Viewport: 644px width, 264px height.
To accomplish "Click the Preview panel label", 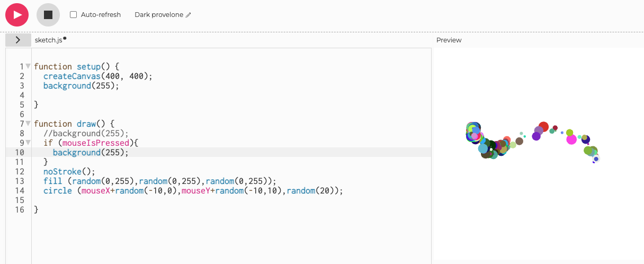I will [449, 40].
